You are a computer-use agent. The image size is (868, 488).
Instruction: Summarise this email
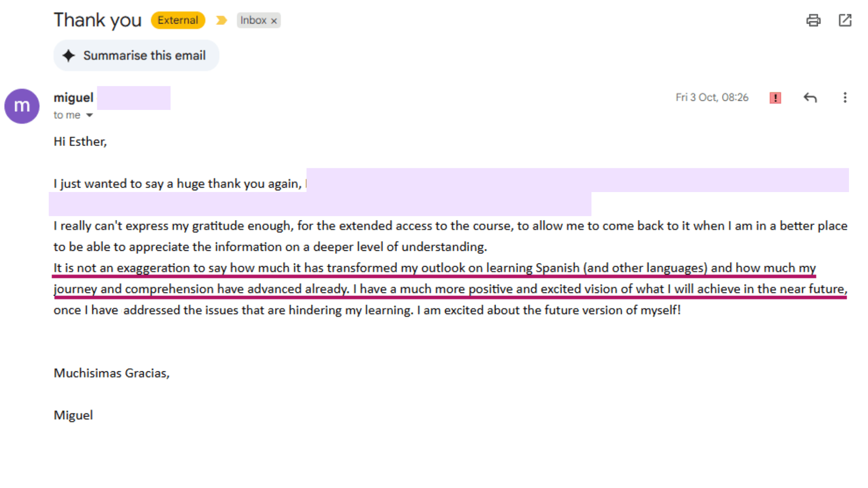137,56
